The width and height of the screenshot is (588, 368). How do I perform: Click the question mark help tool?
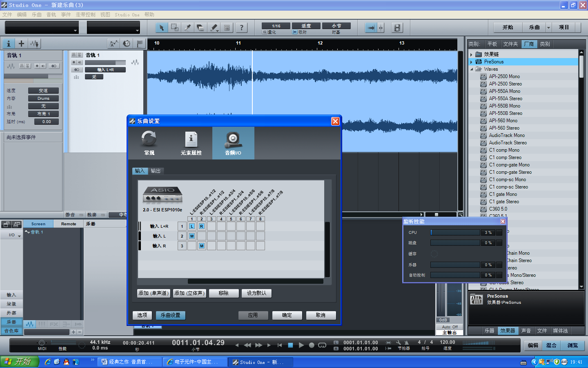(x=241, y=27)
